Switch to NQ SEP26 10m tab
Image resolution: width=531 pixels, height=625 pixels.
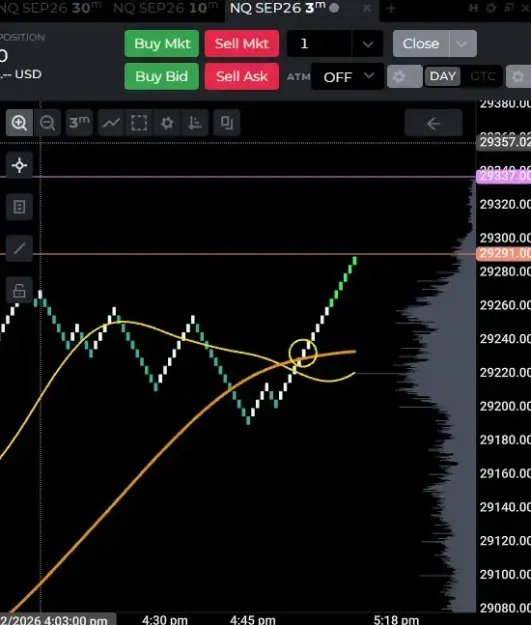point(165,8)
